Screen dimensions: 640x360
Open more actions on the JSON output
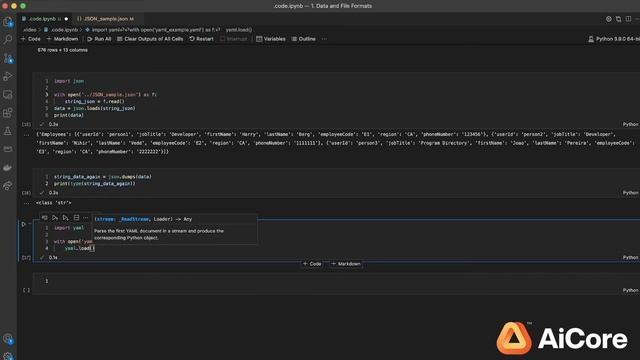[27, 134]
